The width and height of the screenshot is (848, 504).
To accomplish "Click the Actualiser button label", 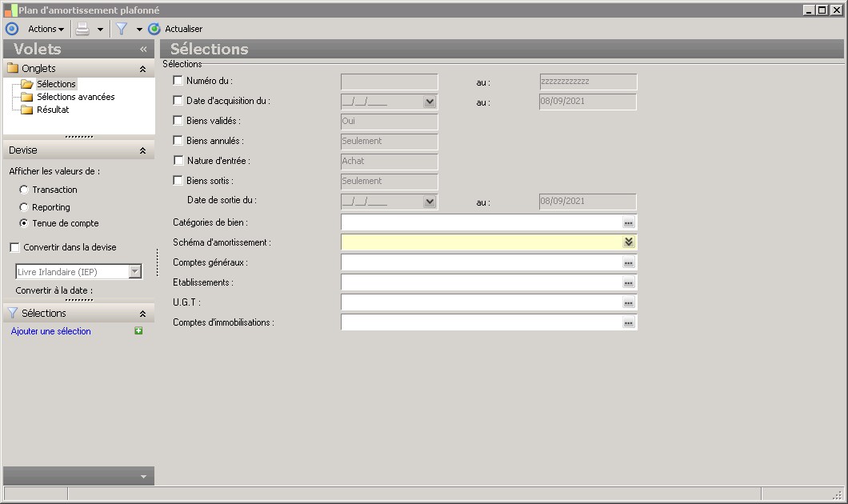I will point(184,30).
